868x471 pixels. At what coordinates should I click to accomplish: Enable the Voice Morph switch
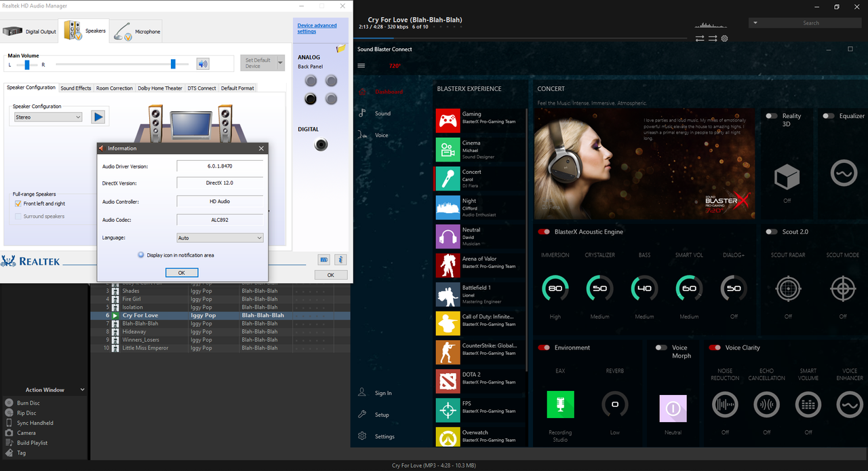(x=661, y=347)
